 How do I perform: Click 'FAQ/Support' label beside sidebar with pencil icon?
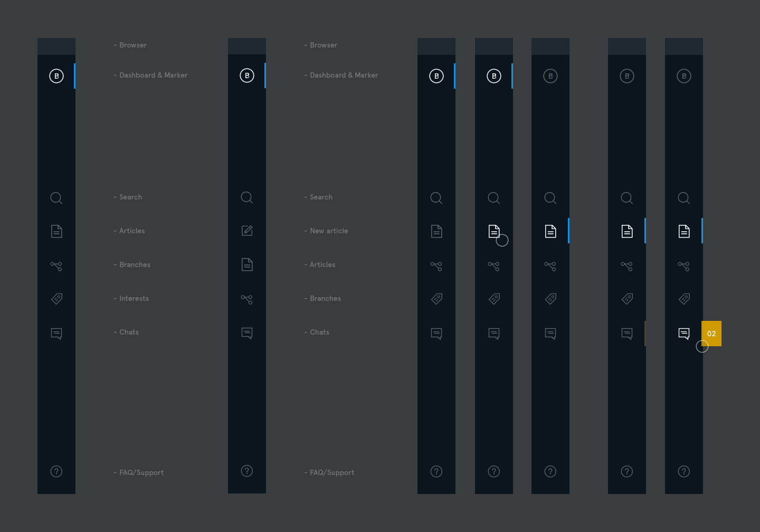pyautogui.click(x=332, y=472)
